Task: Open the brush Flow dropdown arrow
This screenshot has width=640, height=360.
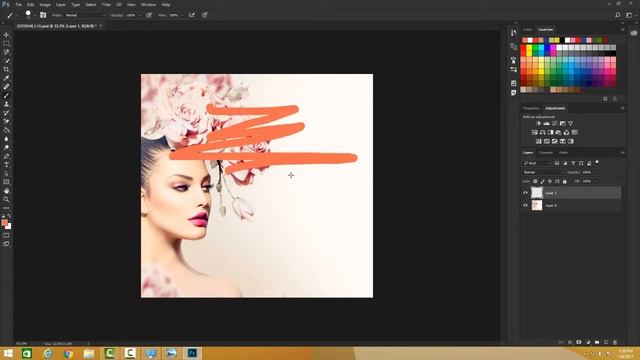Action: tap(182, 15)
